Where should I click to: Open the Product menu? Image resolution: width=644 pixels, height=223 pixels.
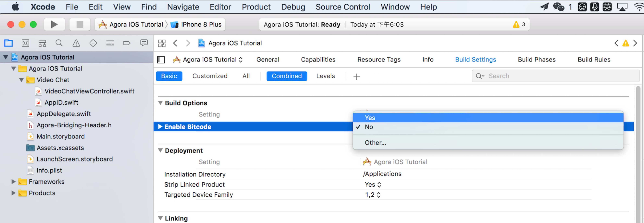point(256,7)
